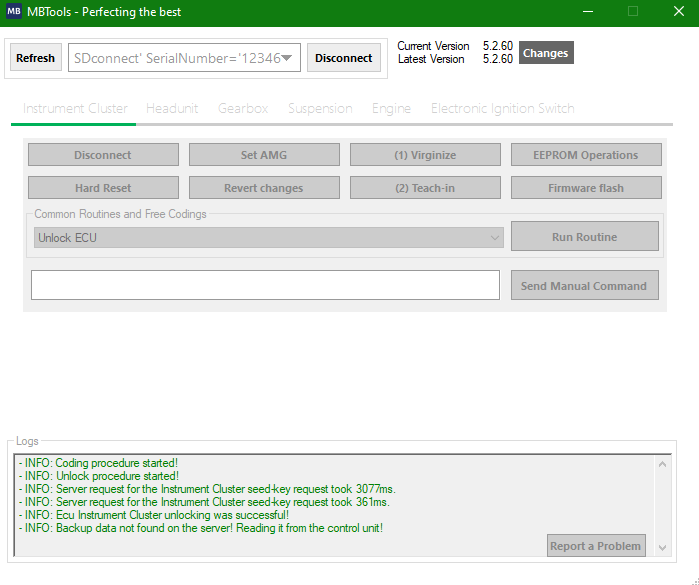This screenshot has width=699, height=585.
Task: Open the Gearbox tab
Action: (x=243, y=108)
